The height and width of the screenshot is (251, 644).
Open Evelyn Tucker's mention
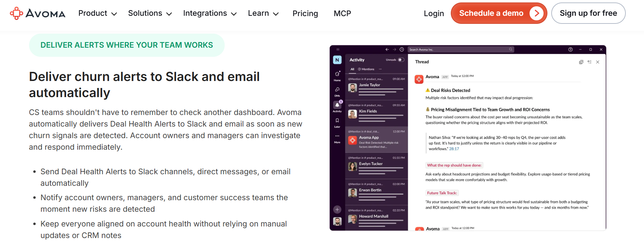(377, 166)
